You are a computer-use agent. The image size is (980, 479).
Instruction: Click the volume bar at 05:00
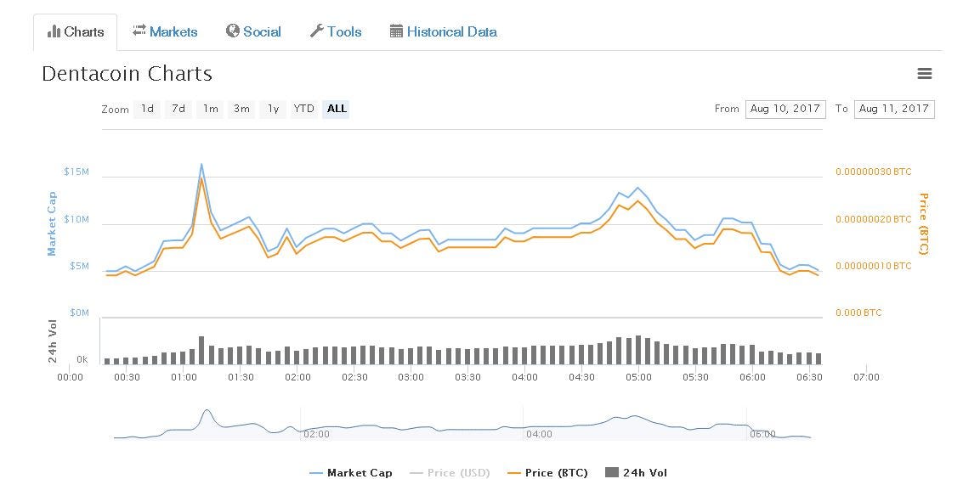(x=638, y=350)
